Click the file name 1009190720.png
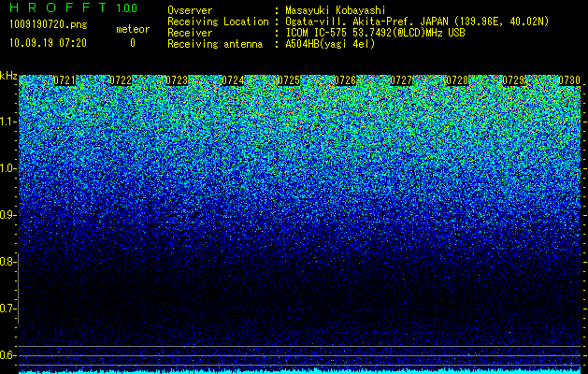 (x=49, y=25)
